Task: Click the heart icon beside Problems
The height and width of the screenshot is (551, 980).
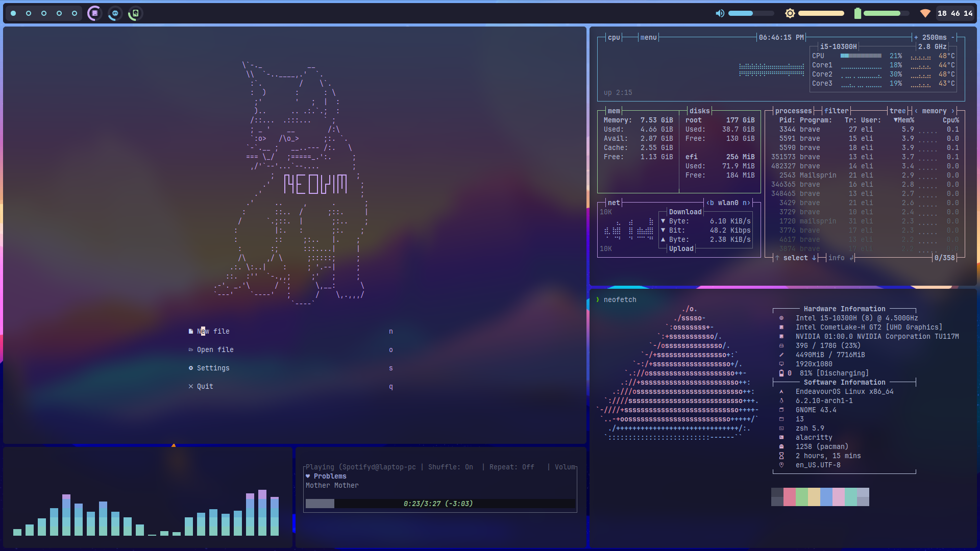Action: [x=308, y=477]
